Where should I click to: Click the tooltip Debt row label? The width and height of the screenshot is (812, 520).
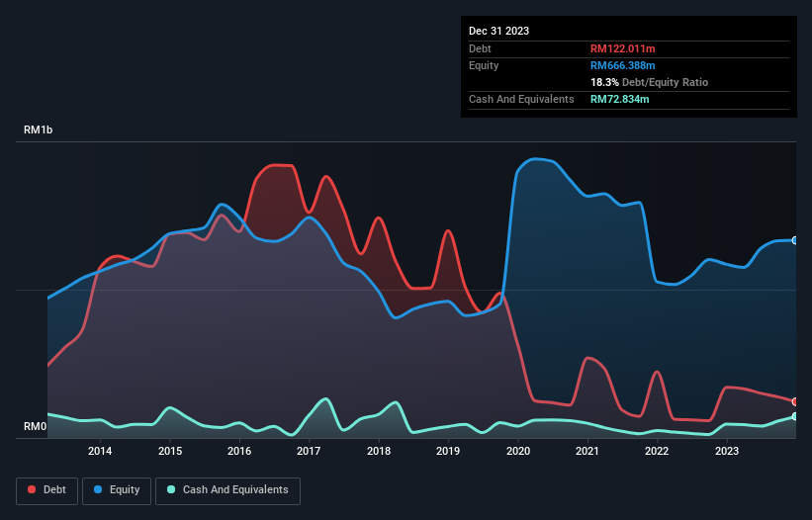click(x=480, y=48)
